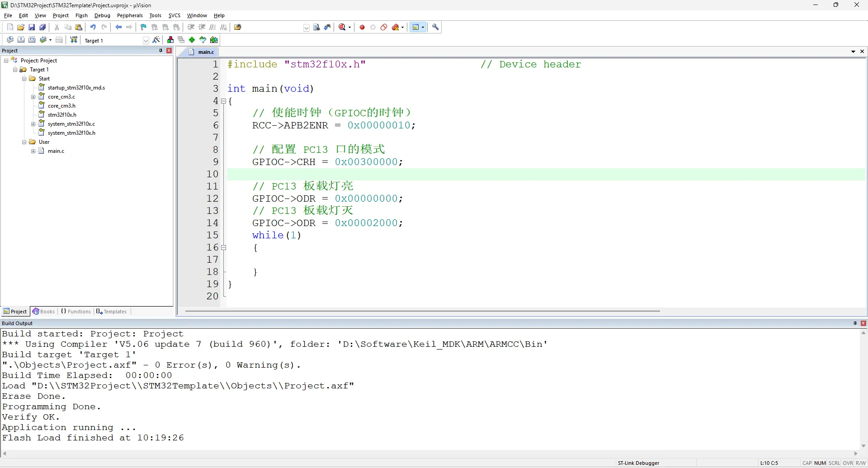Click the Save file toolbar icon
This screenshot has height=468, width=868.
(x=32, y=27)
